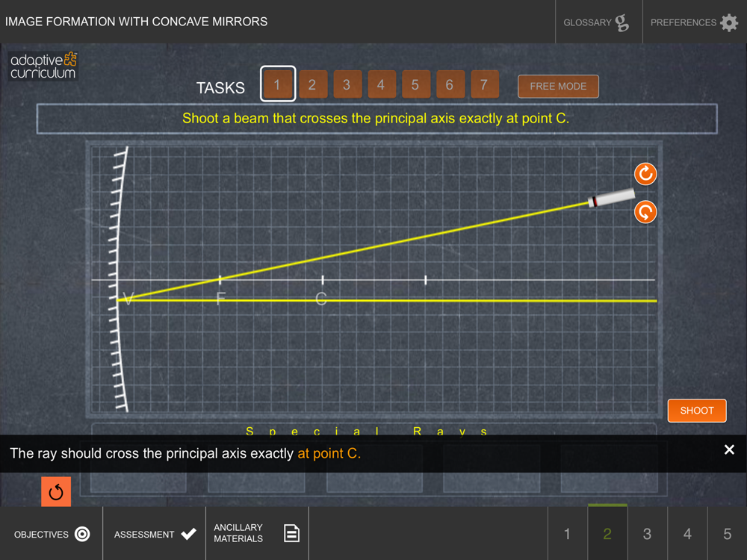Screen dimensions: 747x560
Task: Select task 7
Action: pos(484,85)
